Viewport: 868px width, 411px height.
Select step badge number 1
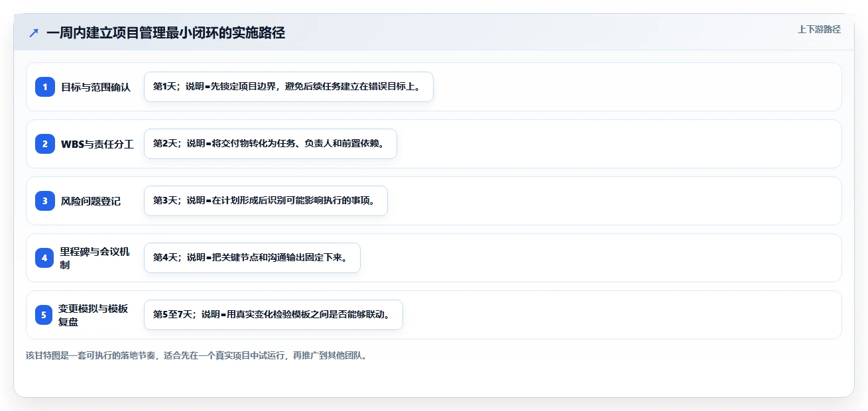pos(44,87)
